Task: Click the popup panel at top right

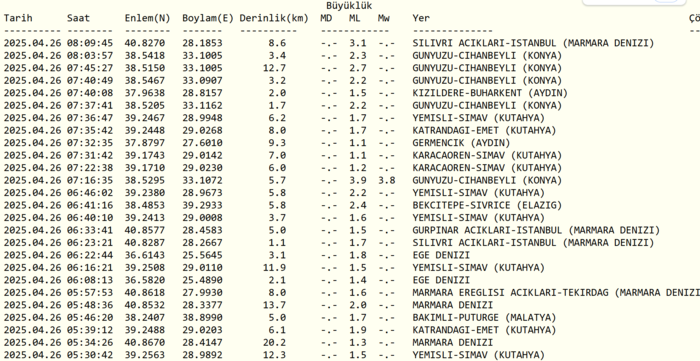Action: tap(634, 3)
